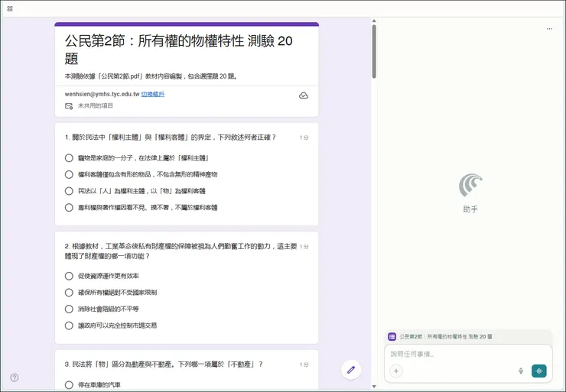Click the cloud saved status icon

point(304,96)
